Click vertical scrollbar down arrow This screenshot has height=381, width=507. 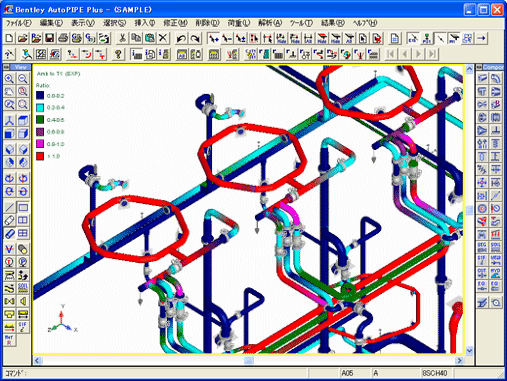pyautogui.click(x=469, y=350)
